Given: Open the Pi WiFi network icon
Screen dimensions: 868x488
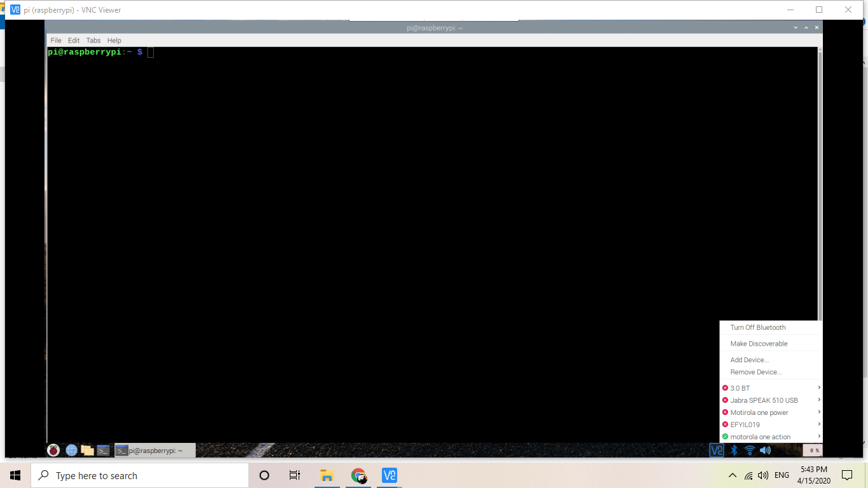Looking at the screenshot, I should (x=749, y=451).
